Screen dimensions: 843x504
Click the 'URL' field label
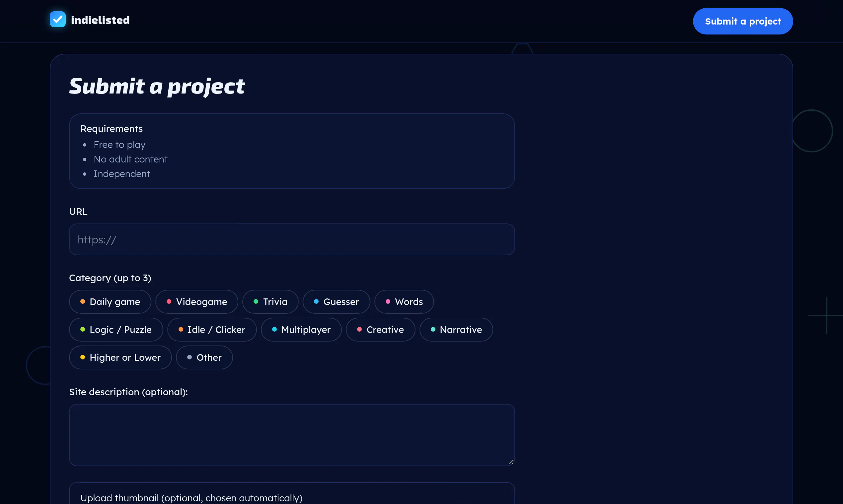[x=78, y=212]
